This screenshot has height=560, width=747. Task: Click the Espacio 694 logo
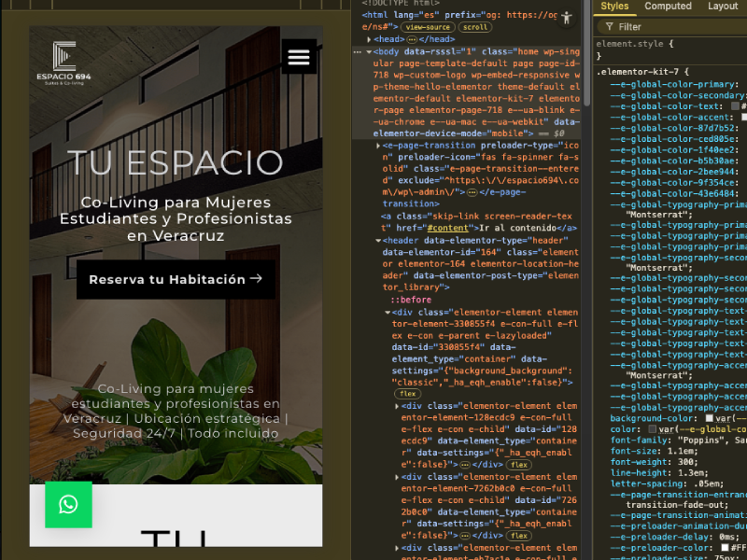click(x=63, y=63)
